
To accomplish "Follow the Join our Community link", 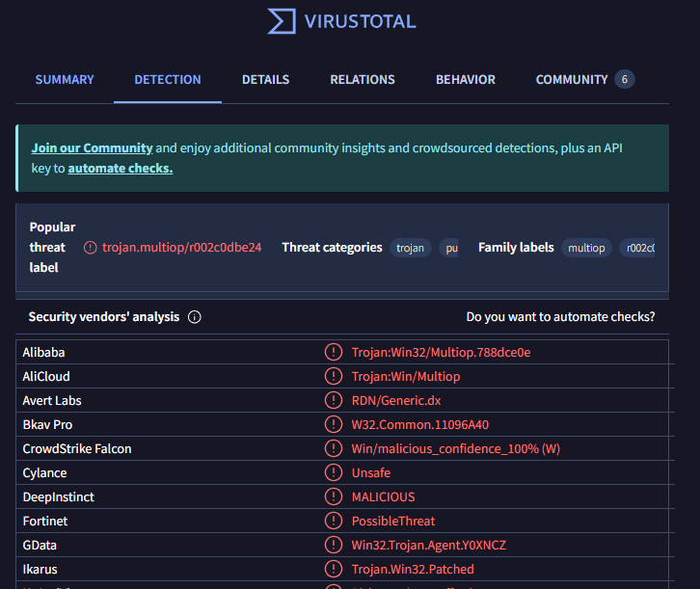I will point(92,147).
